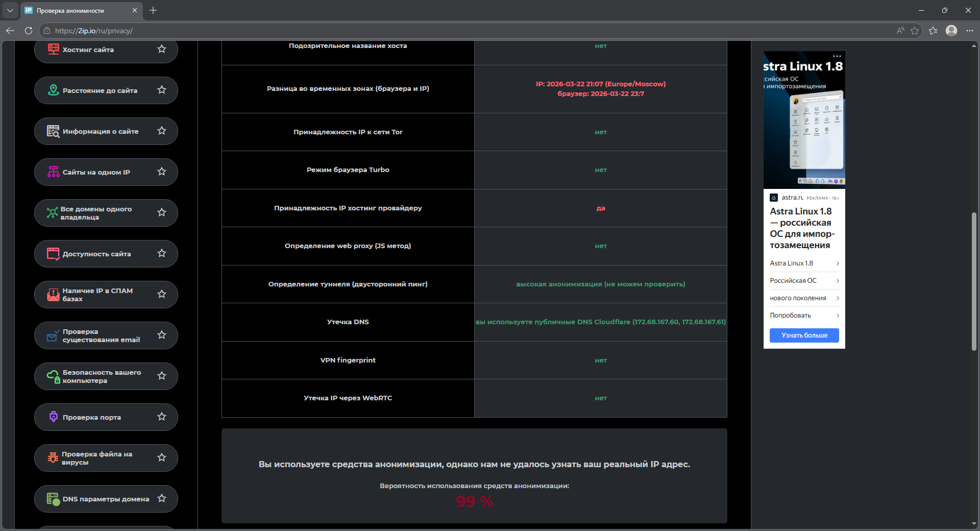Open 'Проверка существования email' tool link

[101, 335]
